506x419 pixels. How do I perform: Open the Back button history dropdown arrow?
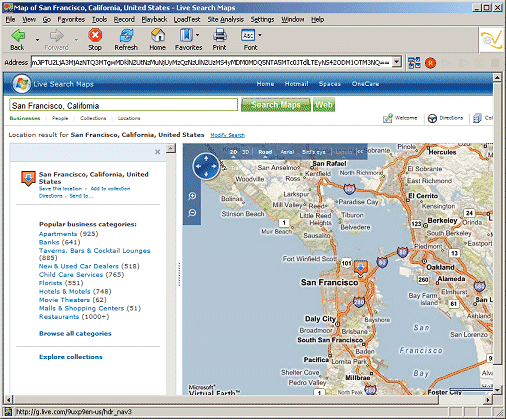pos(37,40)
